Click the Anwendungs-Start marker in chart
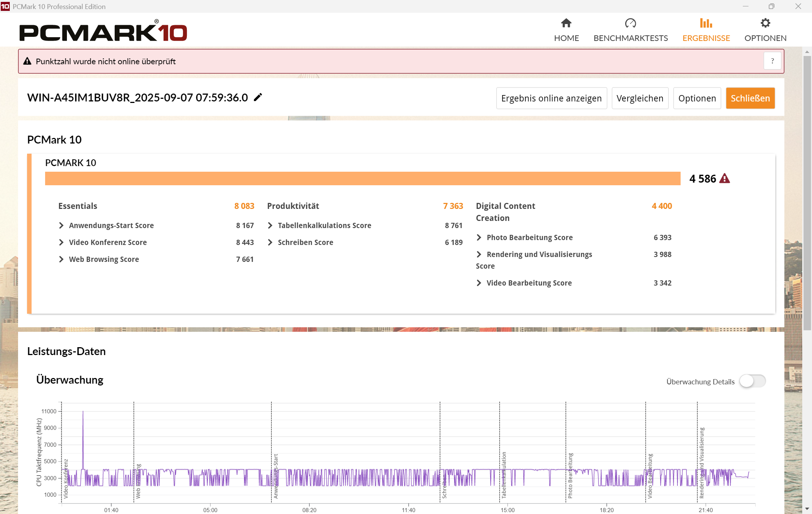Image resolution: width=812 pixels, height=514 pixels. 276,476
